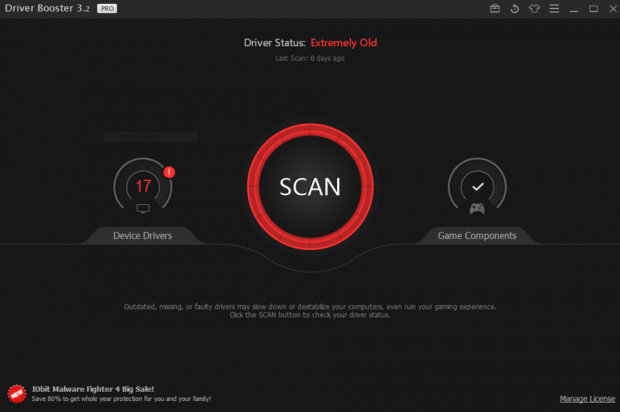Click the red exclamation alert badge
Screen dimensions: 620x412
[169, 172]
